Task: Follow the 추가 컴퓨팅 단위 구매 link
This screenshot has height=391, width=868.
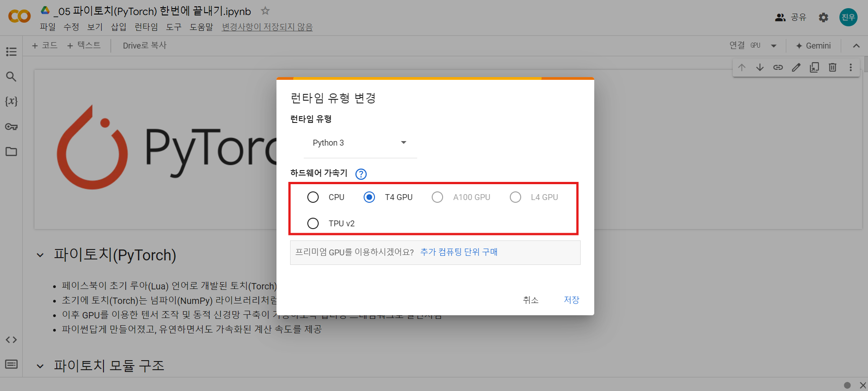Action: [x=459, y=252]
